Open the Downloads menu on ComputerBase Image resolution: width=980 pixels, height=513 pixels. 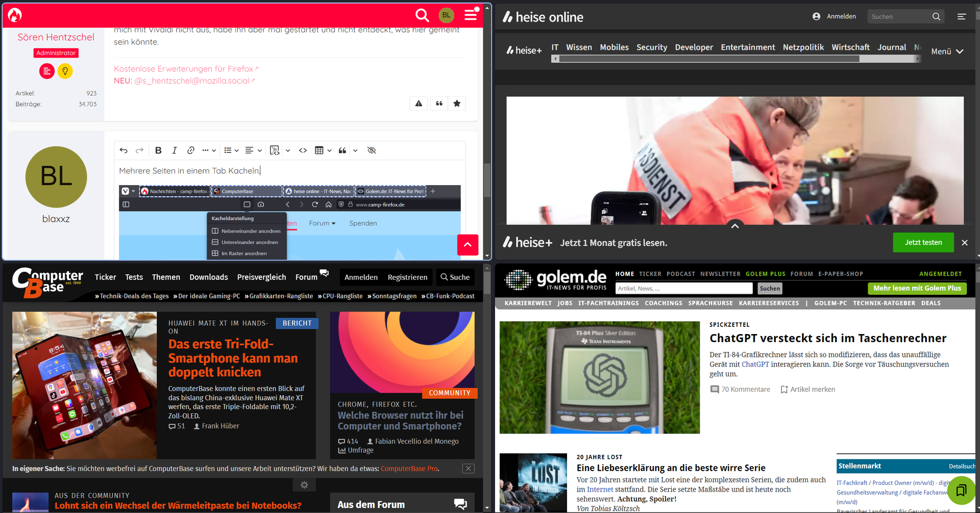209,277
